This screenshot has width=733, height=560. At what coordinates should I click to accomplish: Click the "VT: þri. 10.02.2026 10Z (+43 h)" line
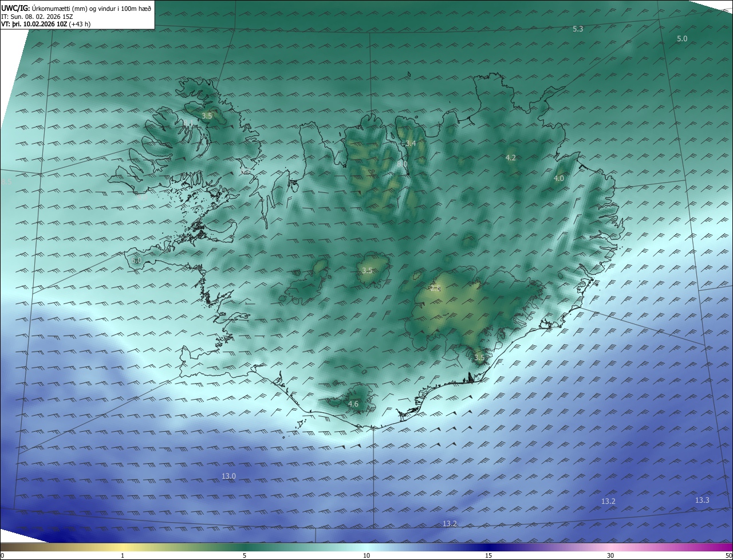point(46,24)
